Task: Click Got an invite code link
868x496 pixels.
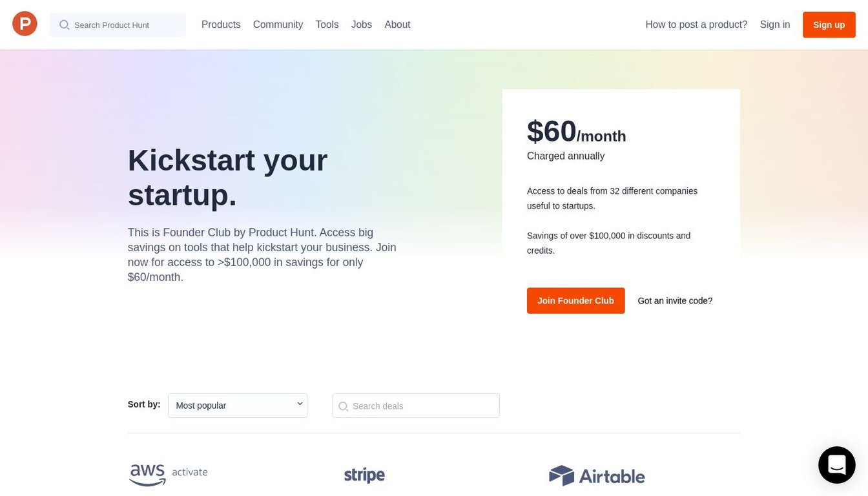Action: pos(675,301)
